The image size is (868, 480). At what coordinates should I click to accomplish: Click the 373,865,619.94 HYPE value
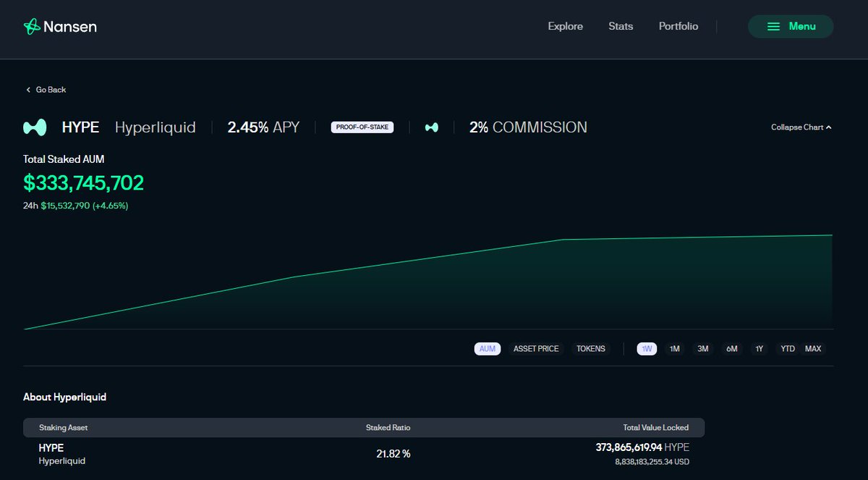642,447
